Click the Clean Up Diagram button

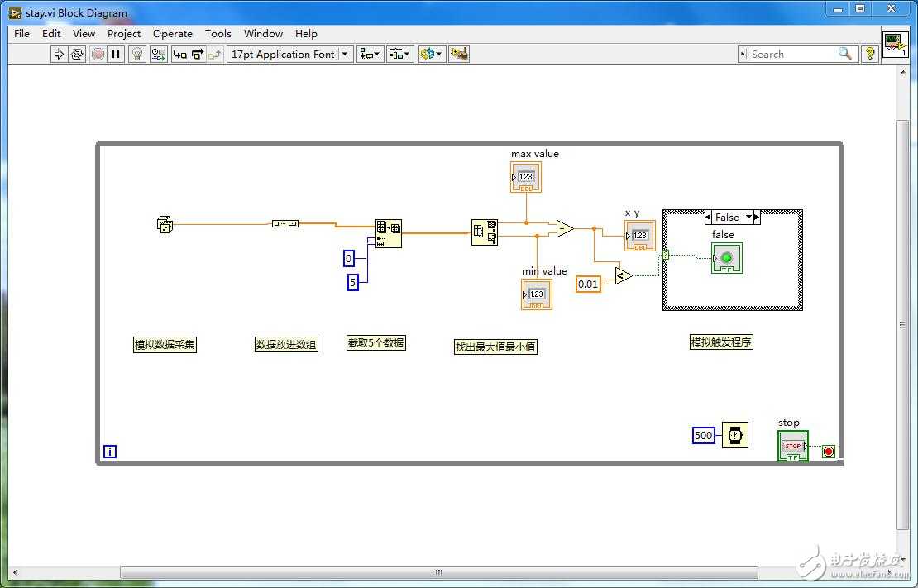point(459,55)
